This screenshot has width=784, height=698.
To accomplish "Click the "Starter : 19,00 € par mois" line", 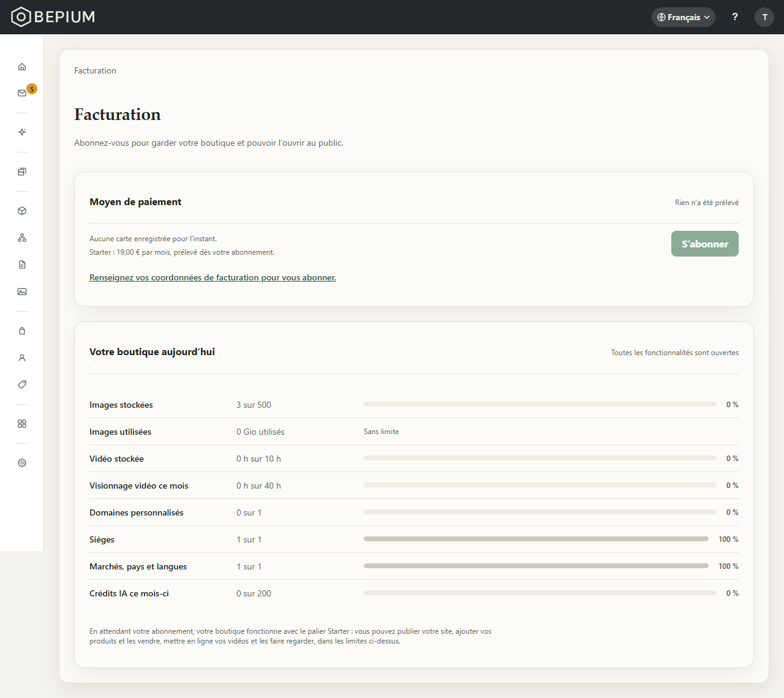I will tap(182, 252).
